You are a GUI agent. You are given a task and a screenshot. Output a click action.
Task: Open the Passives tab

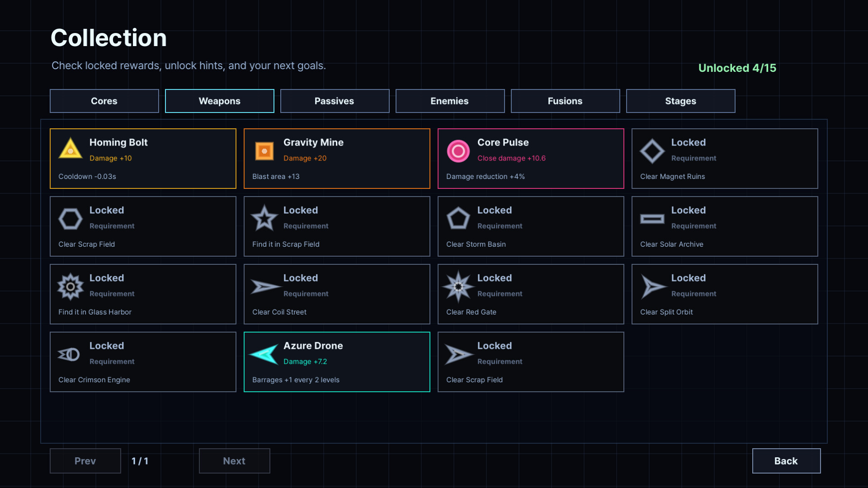coord(335,101)
